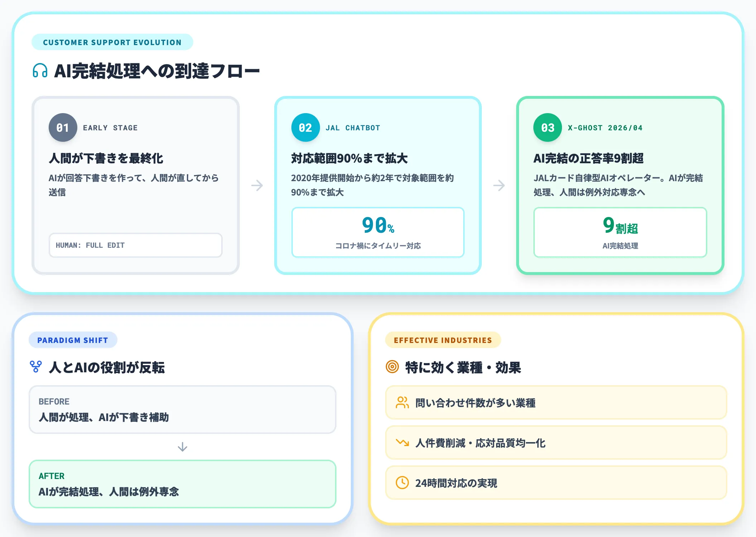756x537 pixels.
Task: Click the JAL CHATBOT label
Action: point(353,128)
